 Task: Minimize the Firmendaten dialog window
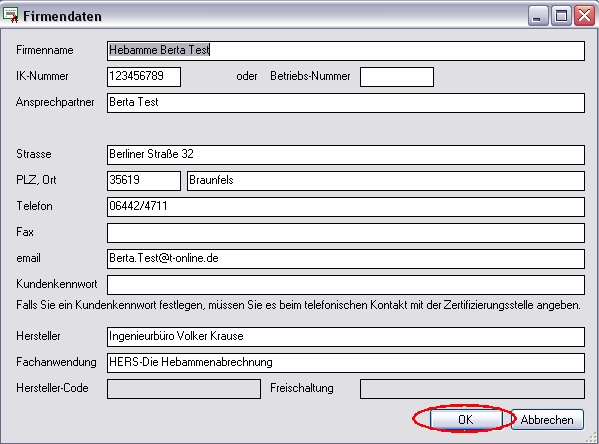(x=538, y=16)
